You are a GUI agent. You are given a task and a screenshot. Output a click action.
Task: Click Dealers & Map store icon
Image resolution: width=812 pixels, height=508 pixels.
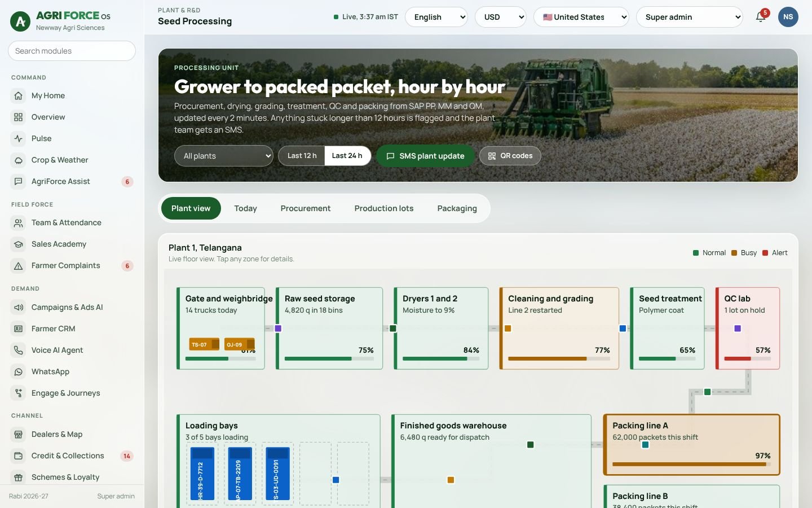click(19, 435)
